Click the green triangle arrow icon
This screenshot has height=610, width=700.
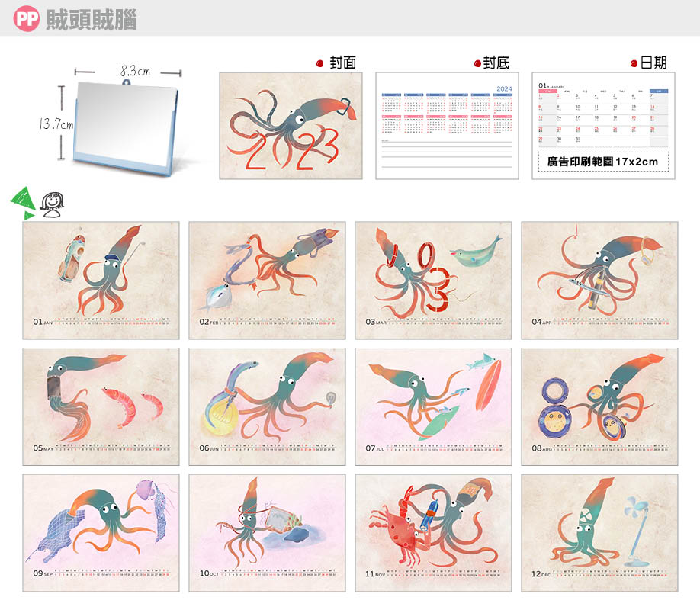[22, 201]
